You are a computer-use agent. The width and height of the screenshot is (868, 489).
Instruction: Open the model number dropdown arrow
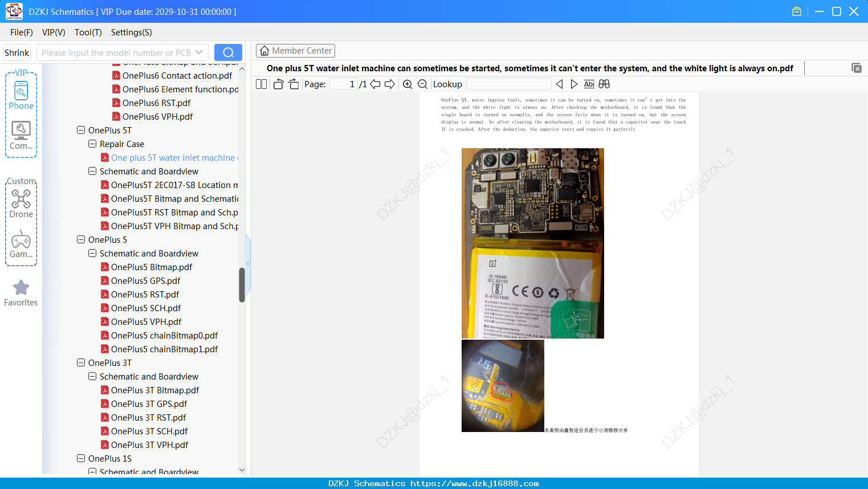[199, 52]
